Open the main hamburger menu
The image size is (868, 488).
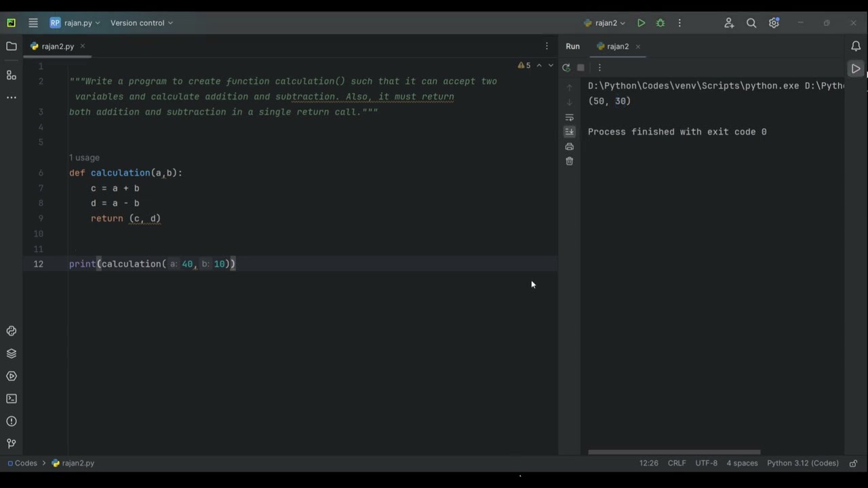[33, 23]
